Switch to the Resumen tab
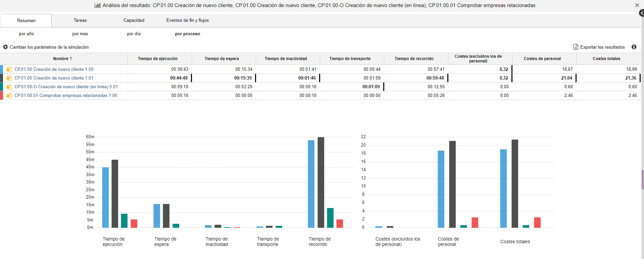The height and width of the screenshot is (259, 644). (x=26, y=20)
